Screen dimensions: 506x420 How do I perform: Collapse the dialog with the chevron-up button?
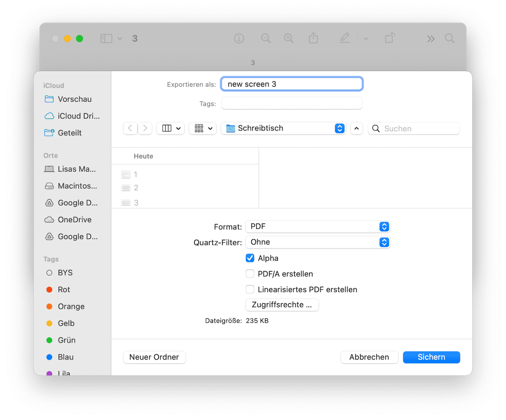(357, 128)
